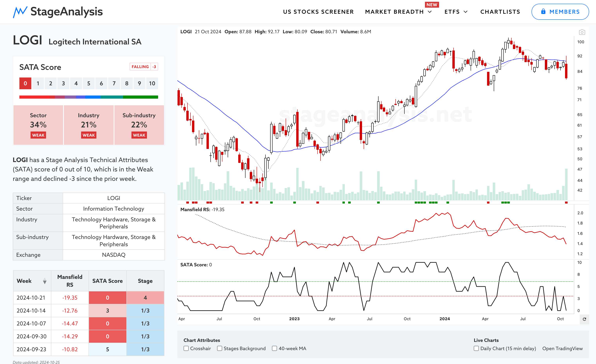Open the US Stocks Screener menu item

[318, 12]
